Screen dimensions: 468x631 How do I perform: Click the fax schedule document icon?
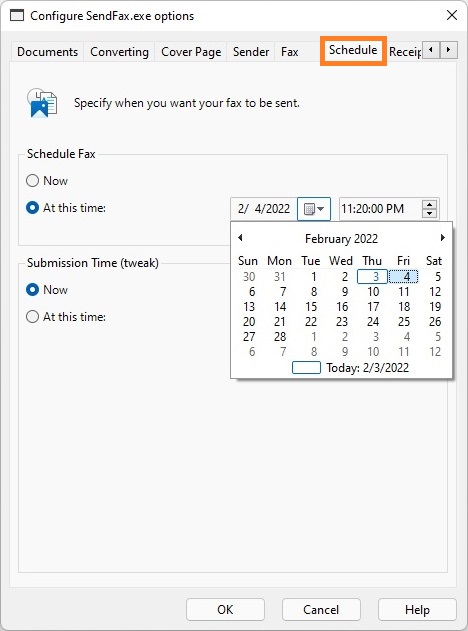[42, 103]
